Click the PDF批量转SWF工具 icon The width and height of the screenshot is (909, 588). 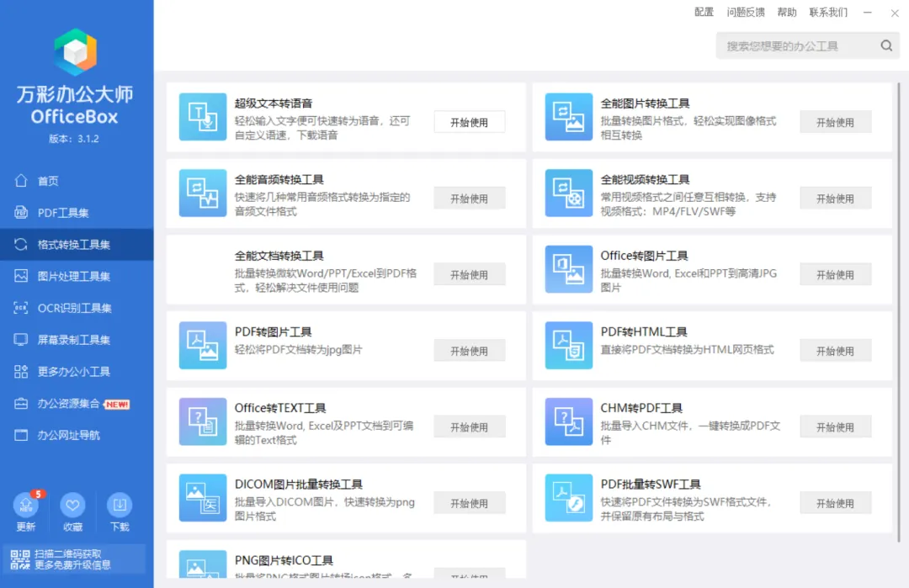569,498
